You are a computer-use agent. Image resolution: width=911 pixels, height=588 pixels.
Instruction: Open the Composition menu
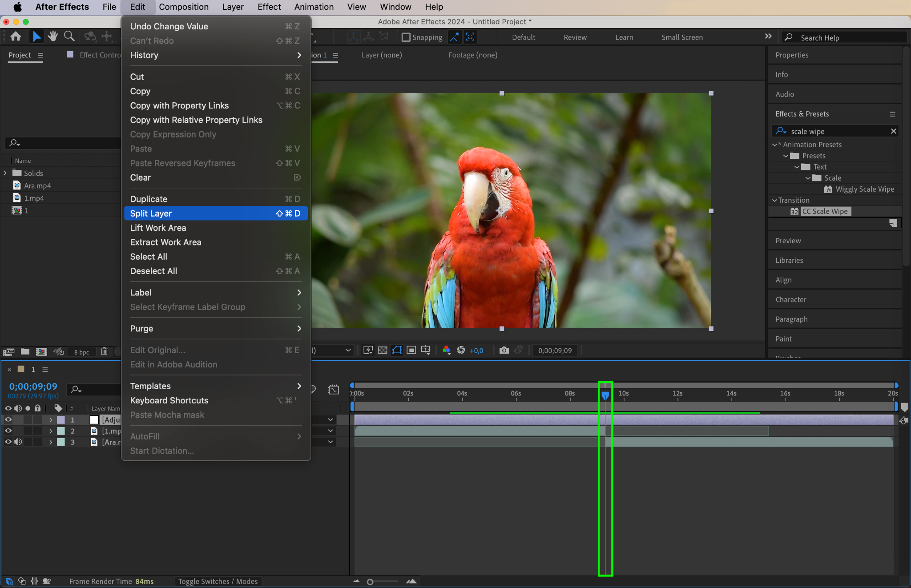183,7
